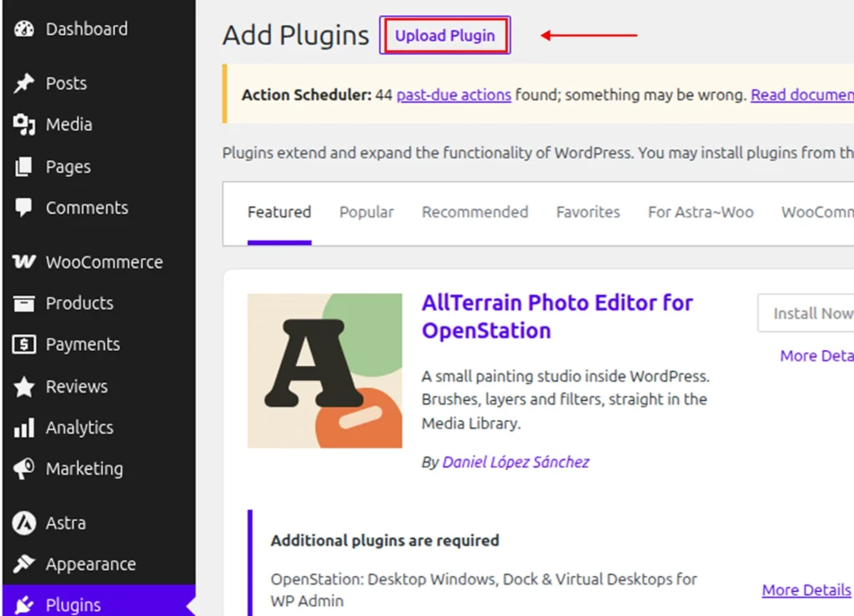Click the Media library icon
Viewport: 854px width, 616px height.
click(24, 124)
